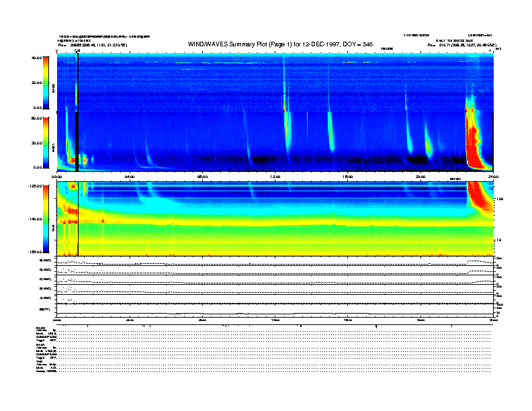This screenshot has height=411, width=532.
Task: Click the RAD2 heading in the bottom status table
Action: pos(40,328)
